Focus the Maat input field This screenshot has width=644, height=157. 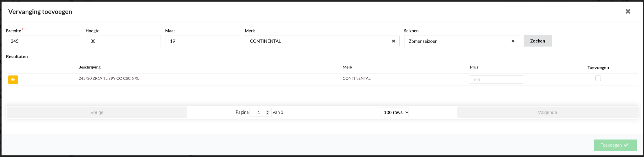tap(202, 41)
